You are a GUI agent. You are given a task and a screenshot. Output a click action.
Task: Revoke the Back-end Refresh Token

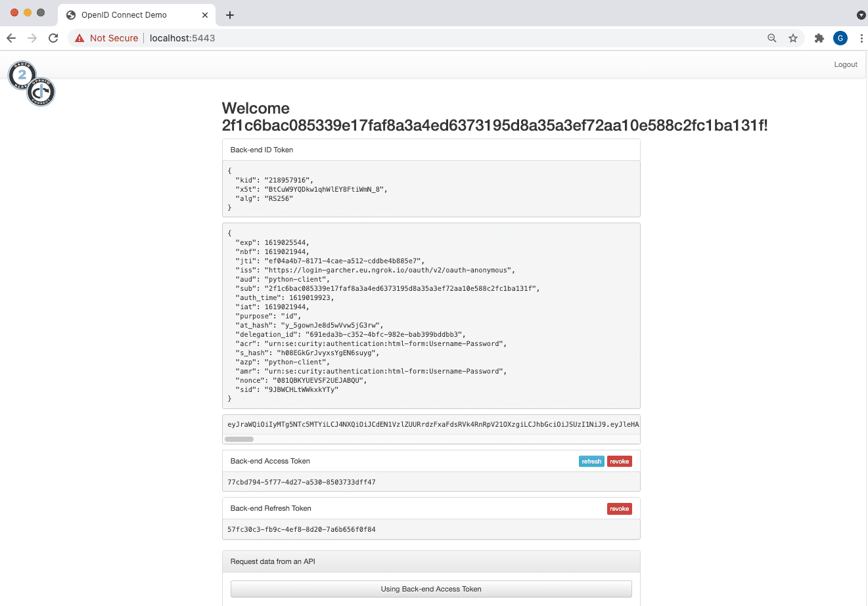(619, 508)
